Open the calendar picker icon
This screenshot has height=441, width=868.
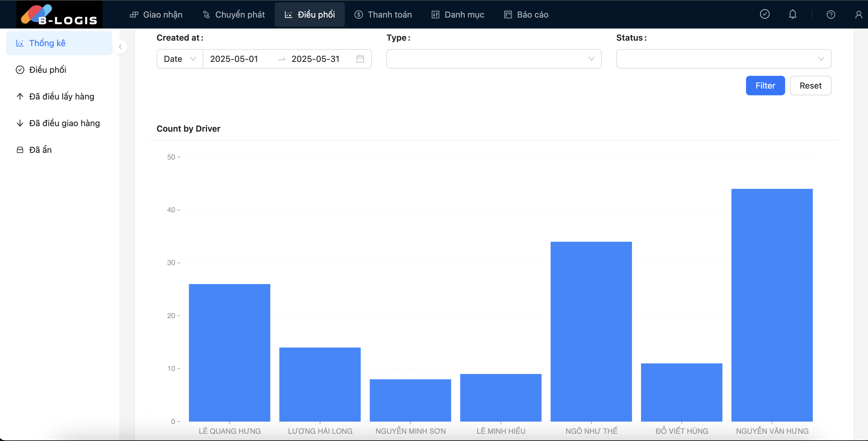[360, 59]
